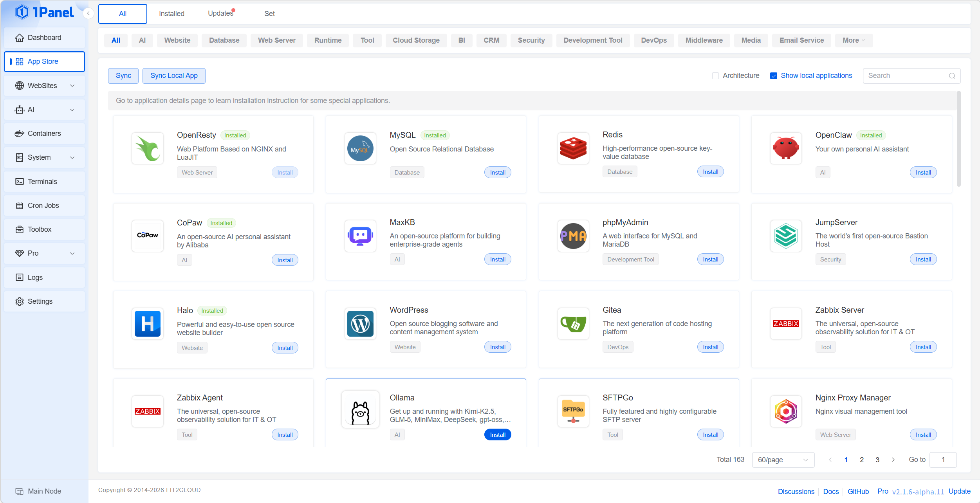The height and width of the screenshot is (503, 980).
Task: Open the CoPaw app icon
Action: coord(148,236)
